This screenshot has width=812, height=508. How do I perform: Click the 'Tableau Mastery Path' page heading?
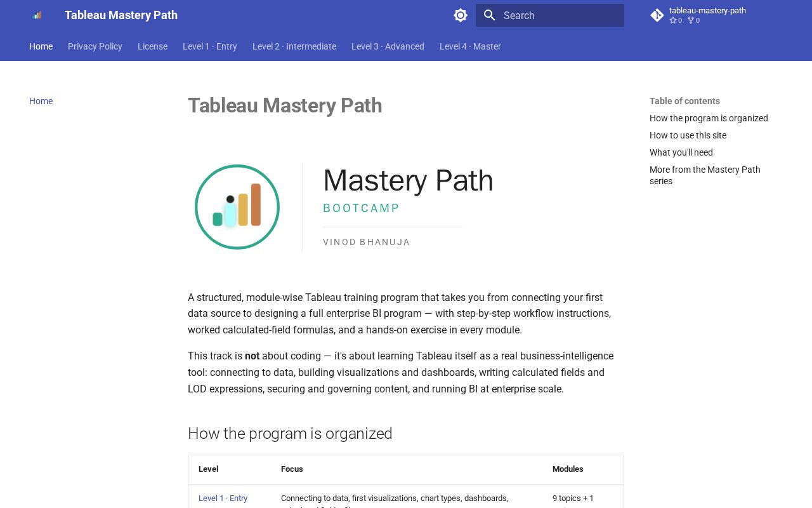(x=285, y=105)
